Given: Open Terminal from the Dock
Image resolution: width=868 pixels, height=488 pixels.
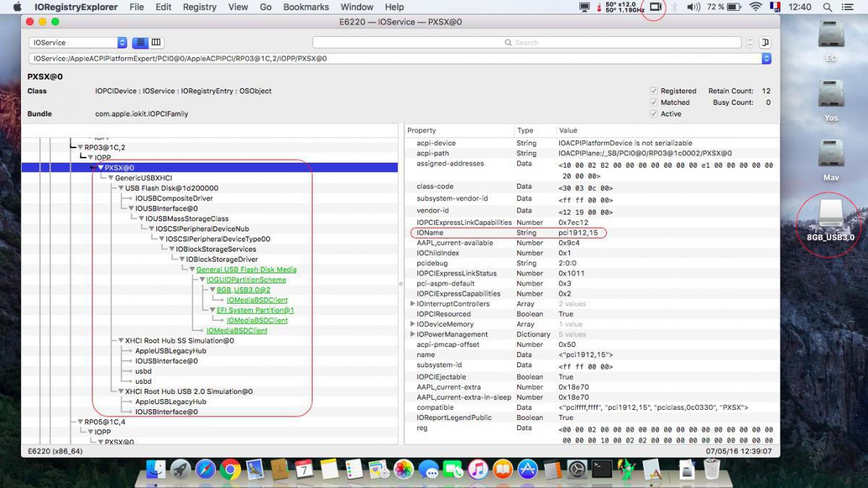Looking at the screenshot, I should (x=602, y=469).
